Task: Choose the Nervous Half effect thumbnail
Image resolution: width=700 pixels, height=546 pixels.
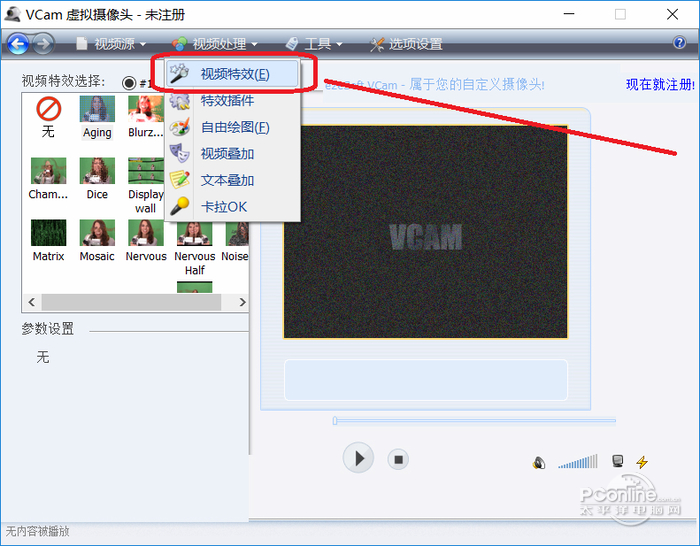Action: tap(194, 234)
